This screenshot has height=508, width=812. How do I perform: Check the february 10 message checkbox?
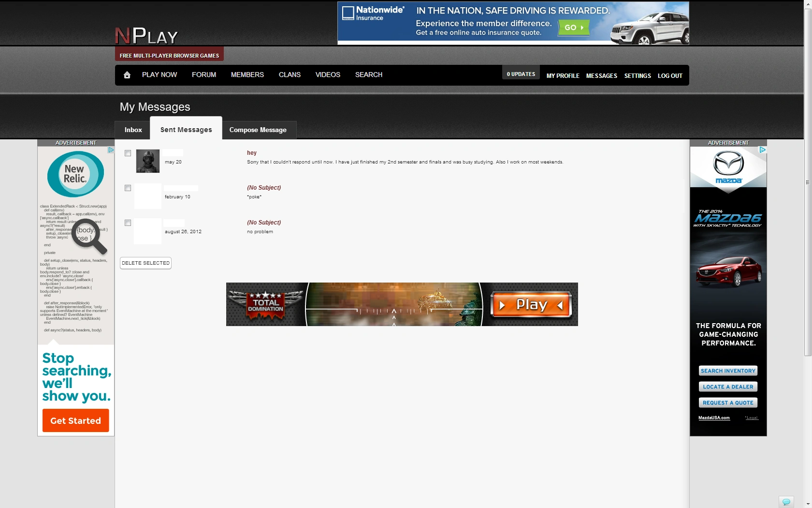pos(128,188)
